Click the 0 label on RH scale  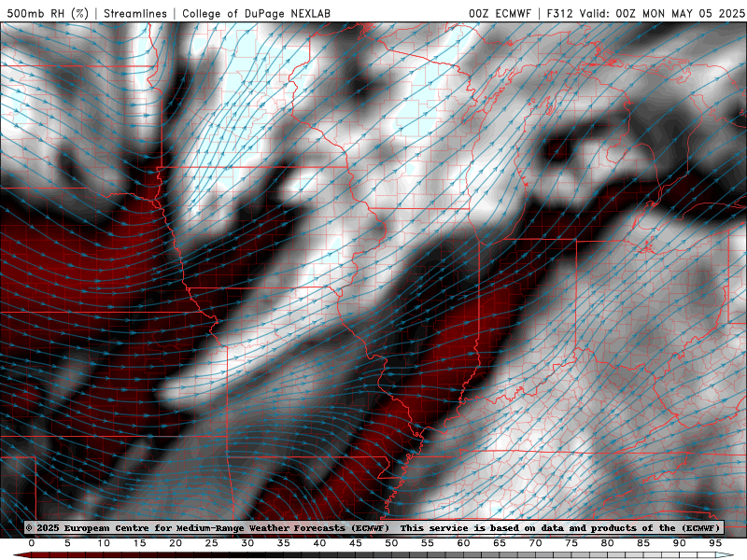point(32,543)
